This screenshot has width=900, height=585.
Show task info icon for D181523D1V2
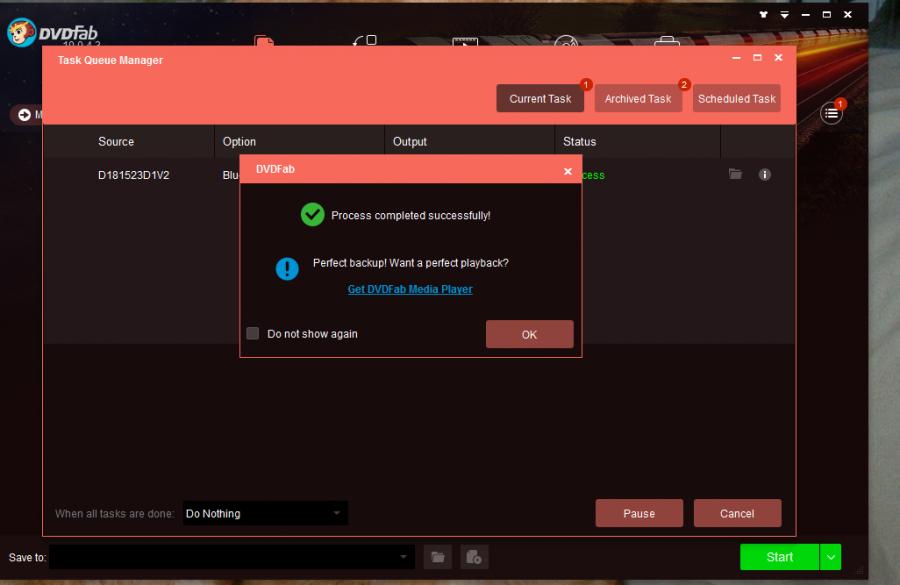tap(765, 175)
